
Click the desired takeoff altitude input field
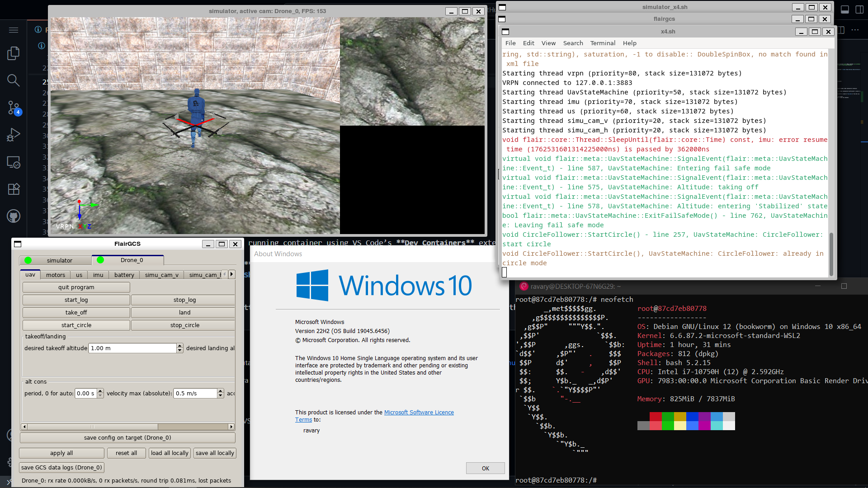pyautogui.click(x=132, y=348)
